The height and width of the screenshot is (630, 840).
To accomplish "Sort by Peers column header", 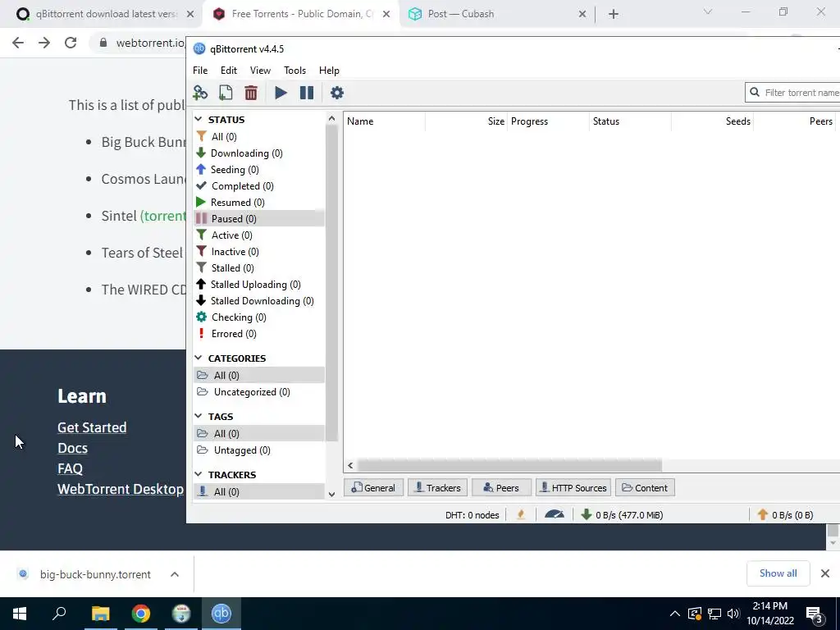I will click(794, 121).
